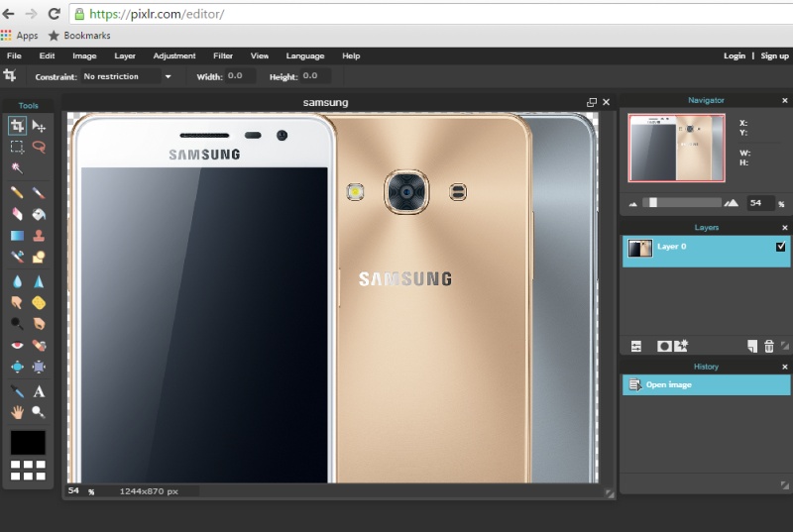Viewport: 793px width, 532px height.
Task: Click the browser Reload button
Action: (x=55, y=14)
